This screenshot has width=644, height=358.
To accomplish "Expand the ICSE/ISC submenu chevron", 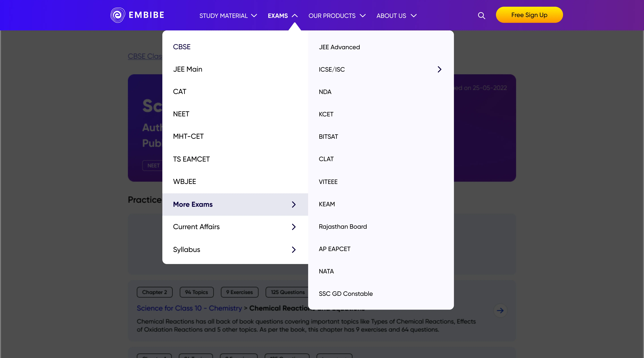I will (440, 69).
